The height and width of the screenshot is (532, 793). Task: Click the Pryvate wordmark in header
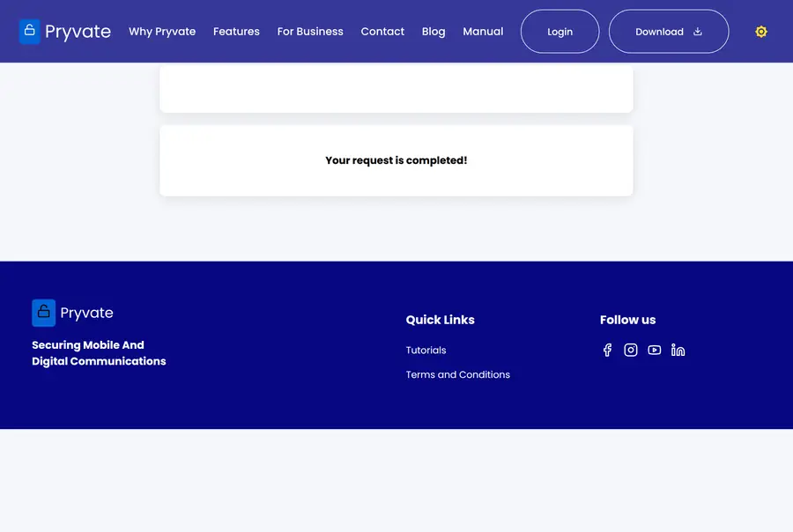coord(78,32)
